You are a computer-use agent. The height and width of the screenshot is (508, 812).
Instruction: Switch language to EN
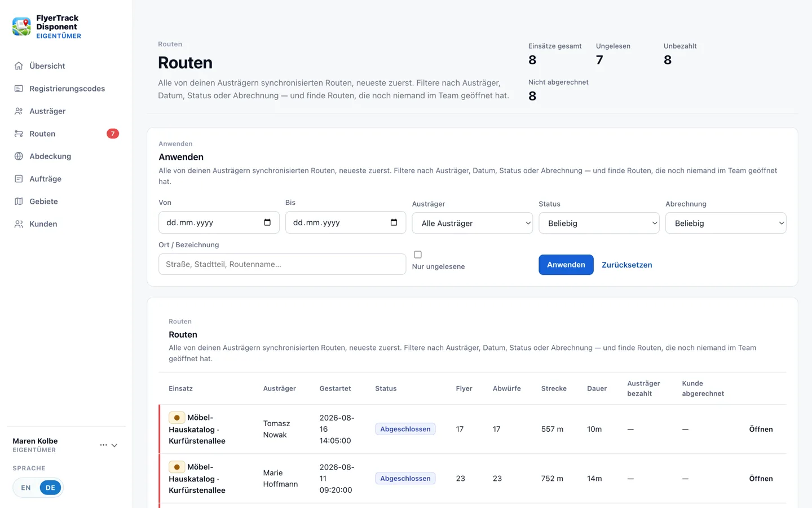(26, 488)
